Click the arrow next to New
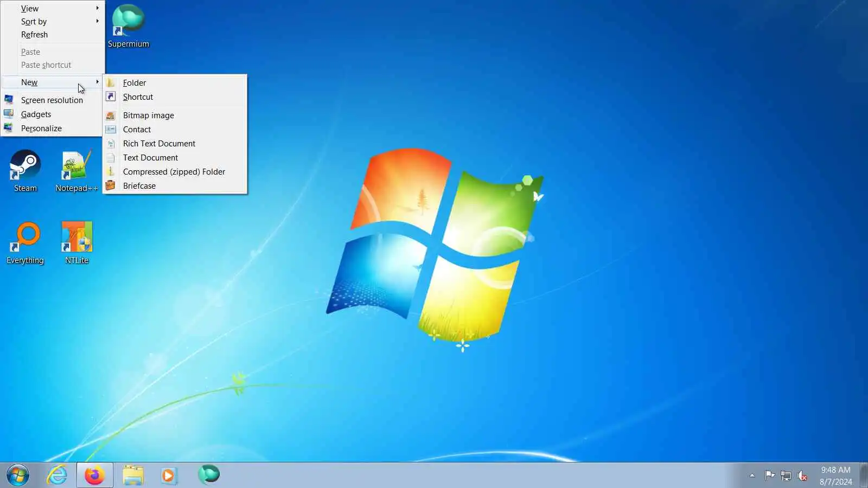 pyautogui.click(x=97, y=82)
